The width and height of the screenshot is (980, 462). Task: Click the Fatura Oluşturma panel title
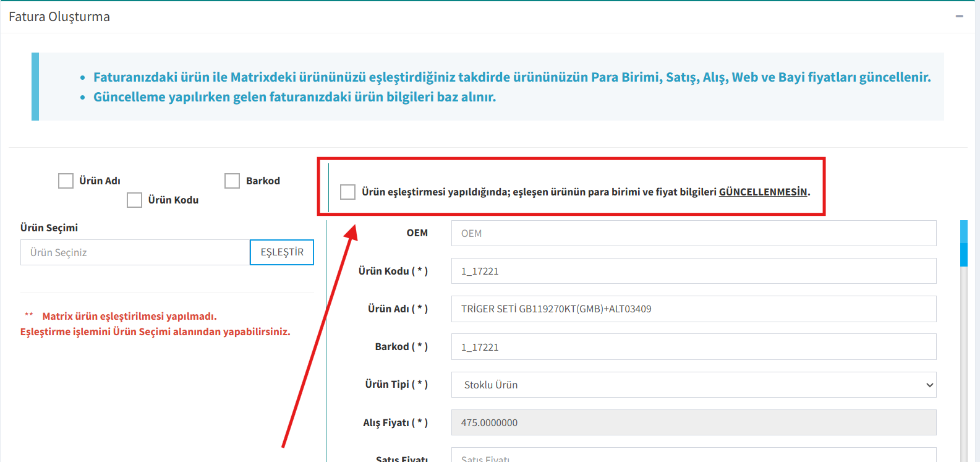tap(59, 17)
